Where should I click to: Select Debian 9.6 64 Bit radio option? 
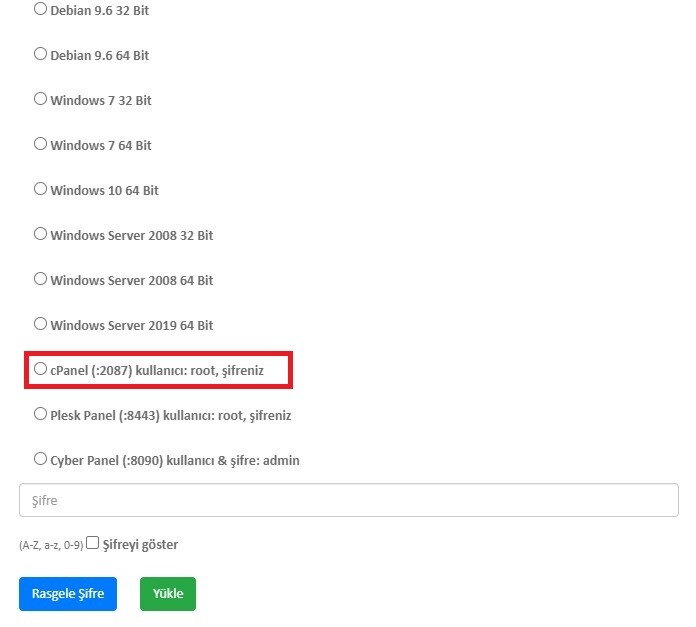tap(40, 54)
